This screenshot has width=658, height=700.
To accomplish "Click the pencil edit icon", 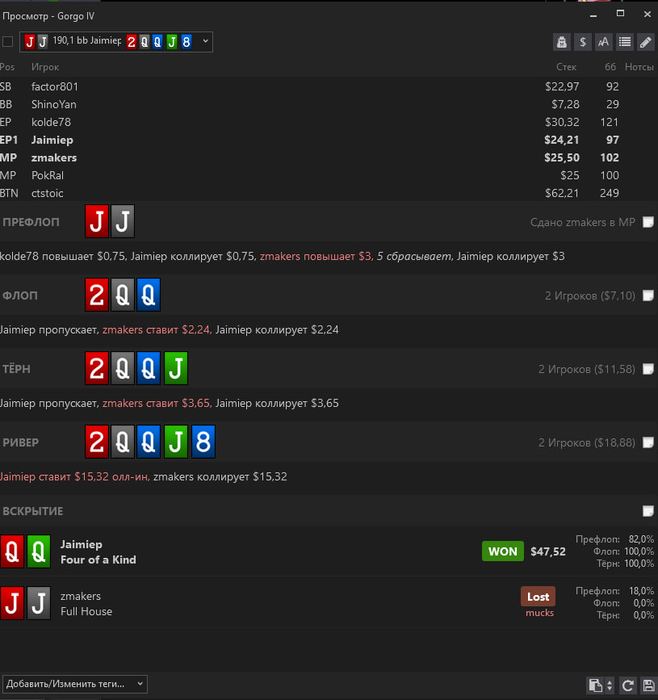I will coord(646,42).
